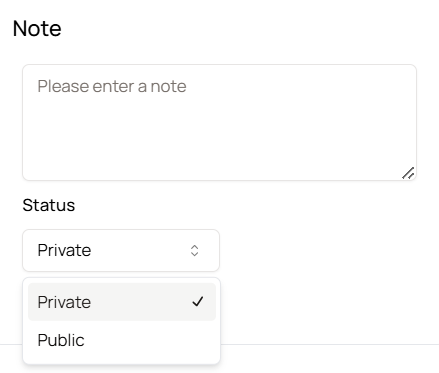Open the Status dropdown showing Private

tap(121, 250)
